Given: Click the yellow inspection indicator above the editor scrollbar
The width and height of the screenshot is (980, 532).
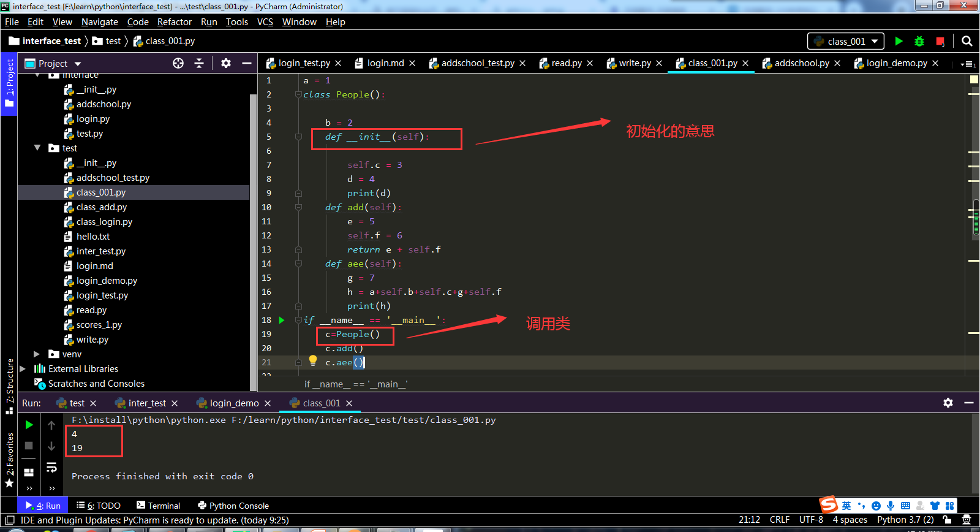Looking at the screenshot, I should [974, 80].
